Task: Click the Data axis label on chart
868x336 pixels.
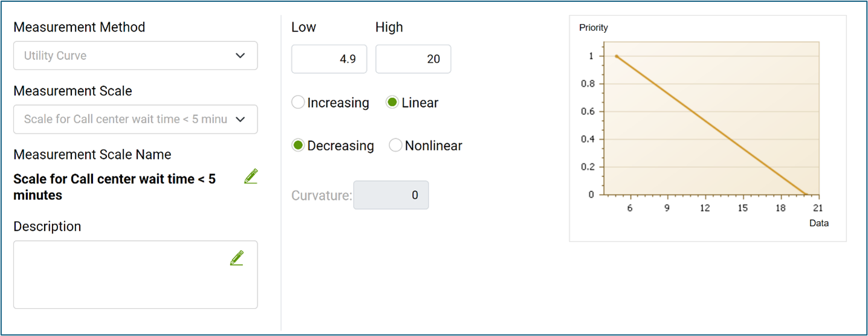Action: 819,223
